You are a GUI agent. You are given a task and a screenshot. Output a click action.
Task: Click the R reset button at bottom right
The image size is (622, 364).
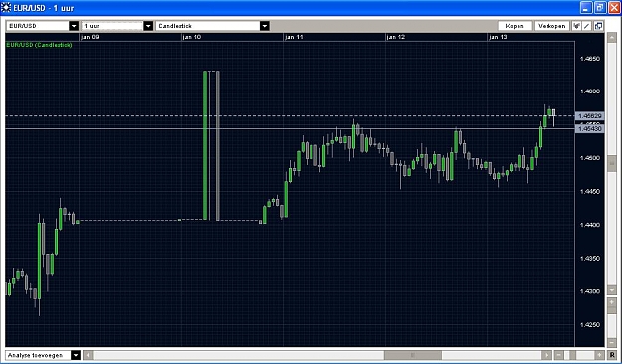612,355
